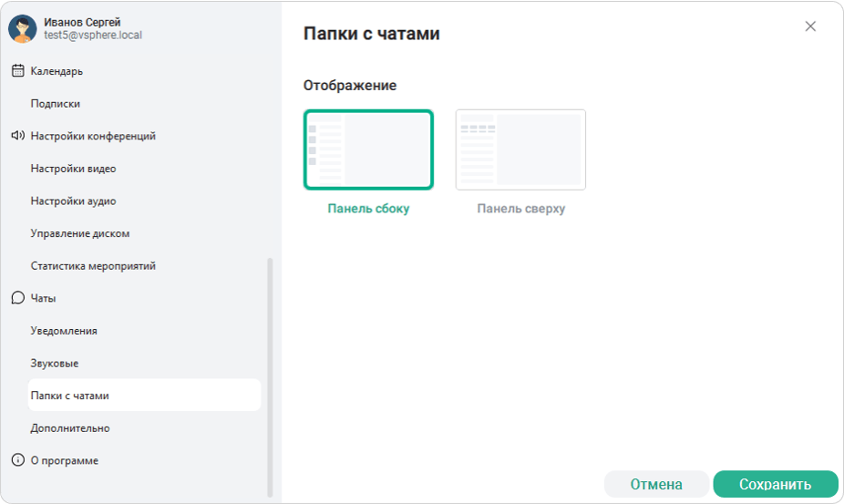Select the Чаты section
This screenshot has height=504, width=844.
tap(43, 298)
